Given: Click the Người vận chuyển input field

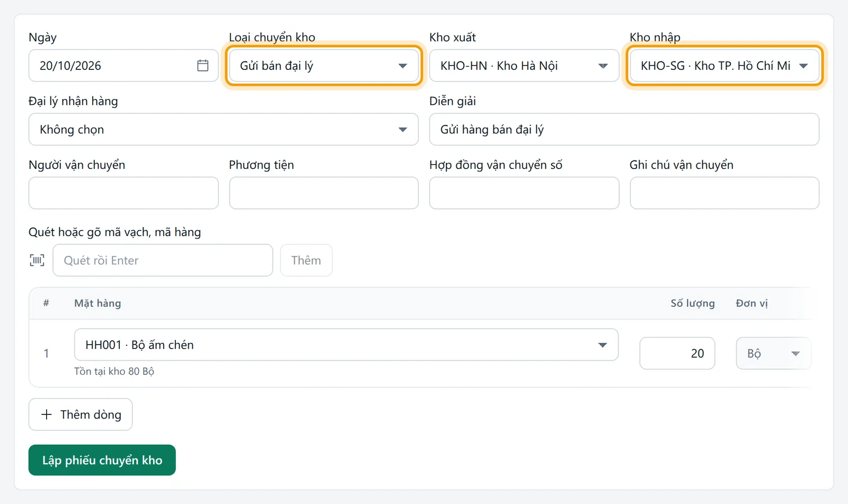Looking at the screenshot, I should [123, 193].
